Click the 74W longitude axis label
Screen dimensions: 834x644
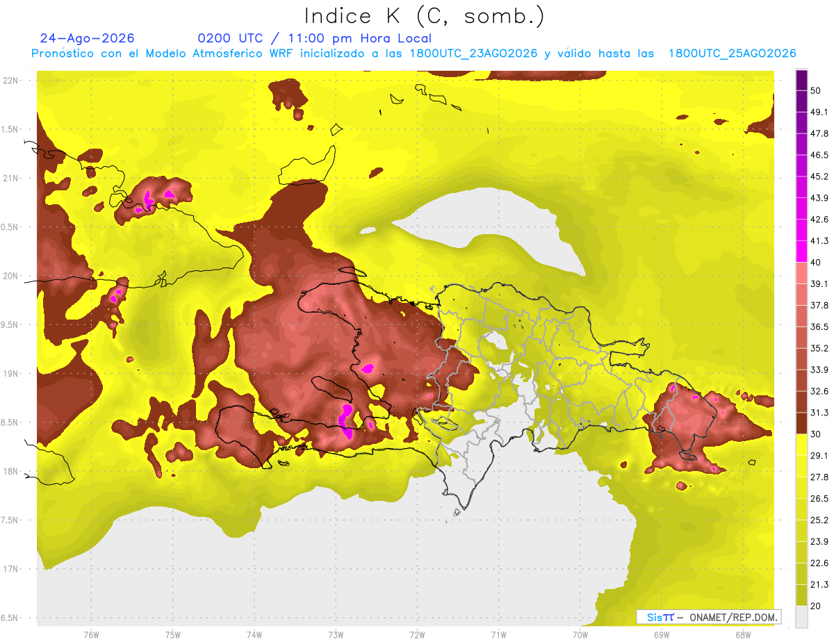pos(254,635)
